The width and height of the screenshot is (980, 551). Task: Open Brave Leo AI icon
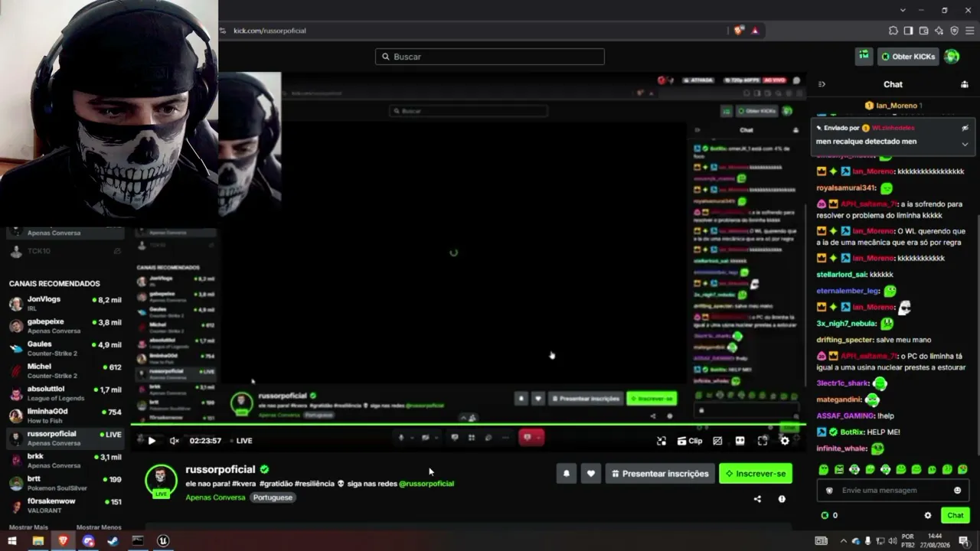tap(939, 31)
